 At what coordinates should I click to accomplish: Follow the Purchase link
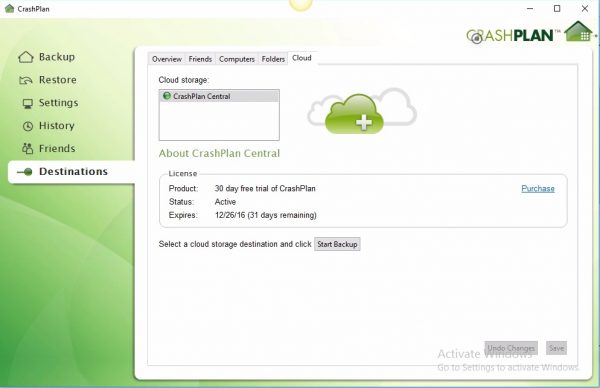pos(538,189)
